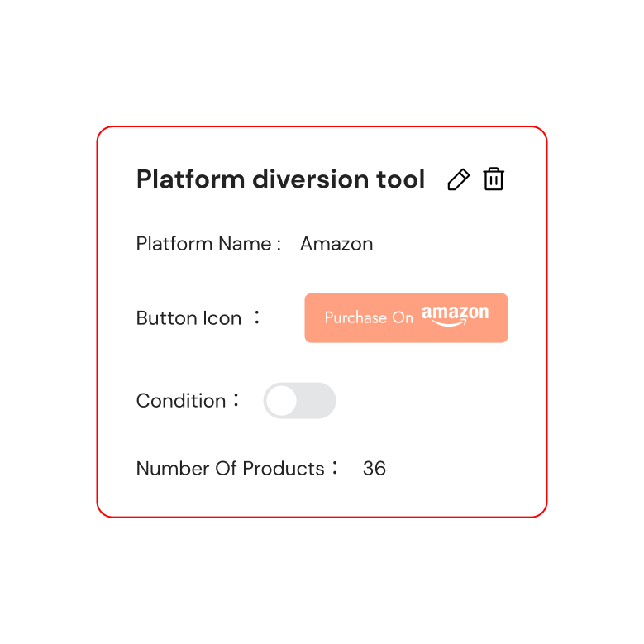
Task: Click the "Platform diversion tool" heading
Action: 280,179
